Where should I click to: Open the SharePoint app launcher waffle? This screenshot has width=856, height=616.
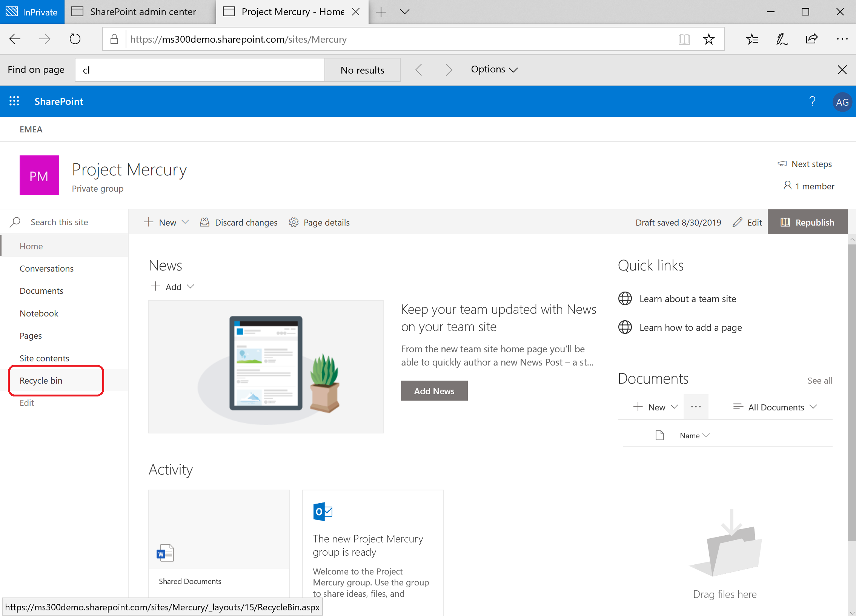(14, 101)
